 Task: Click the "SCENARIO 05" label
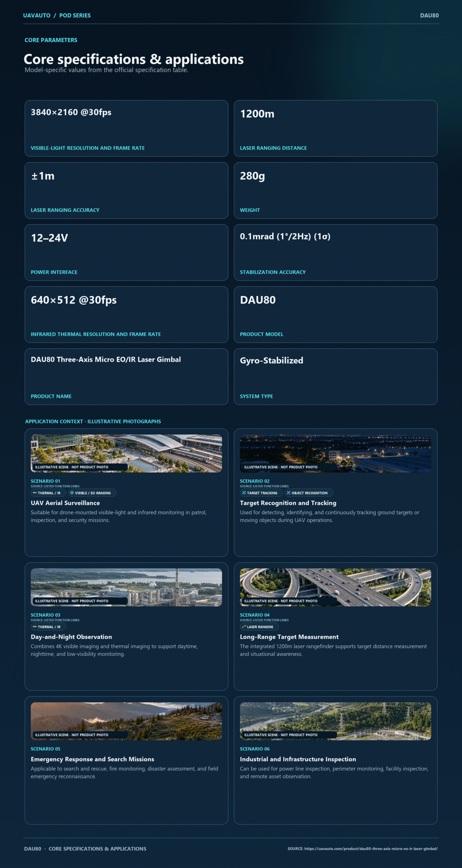[45, 749]
